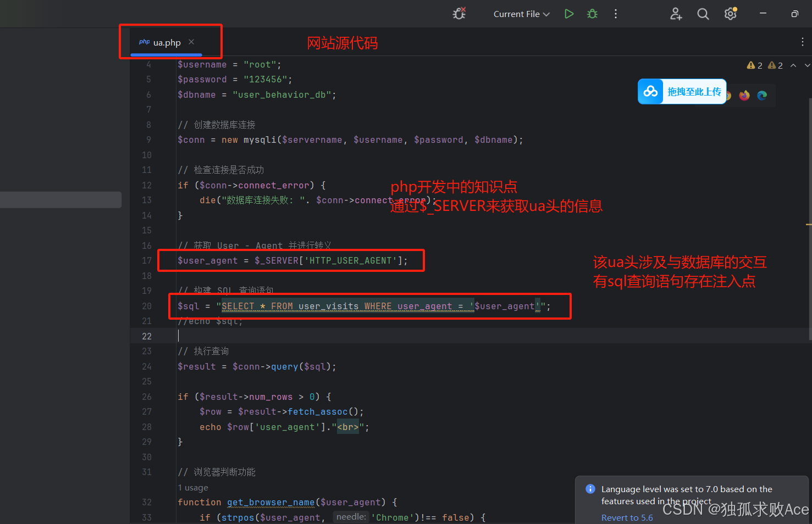
Task: Open Code With Me collaboration icon
Action: pyautogui.click(x=676, y=14)
